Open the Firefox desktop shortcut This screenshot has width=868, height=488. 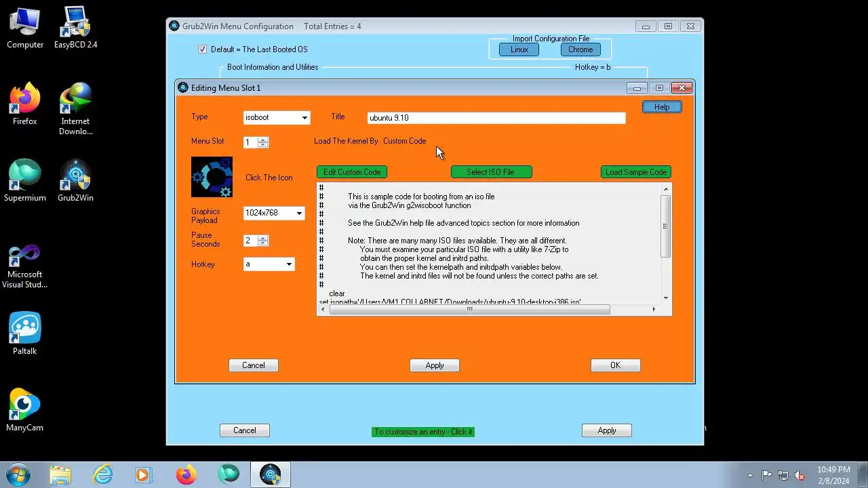(x=25, y=105)
